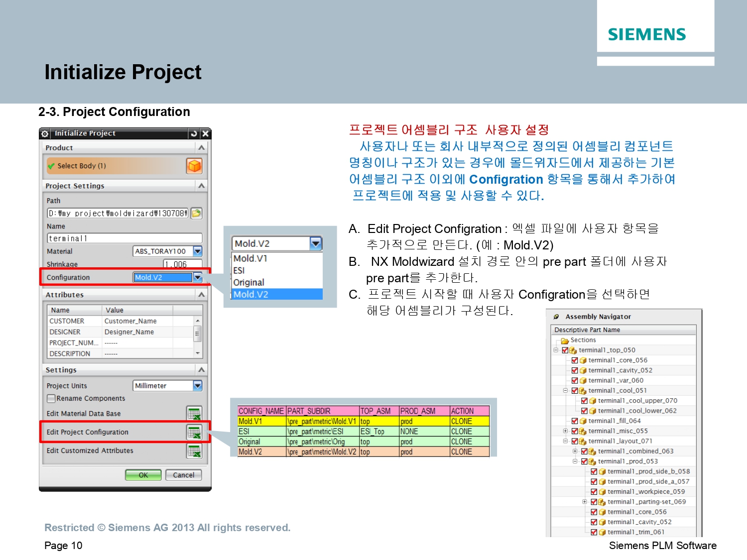747x560 pixels.
Task: Uncheck the terminal1_cool_lower_062 checkbox
Action: 585,411
